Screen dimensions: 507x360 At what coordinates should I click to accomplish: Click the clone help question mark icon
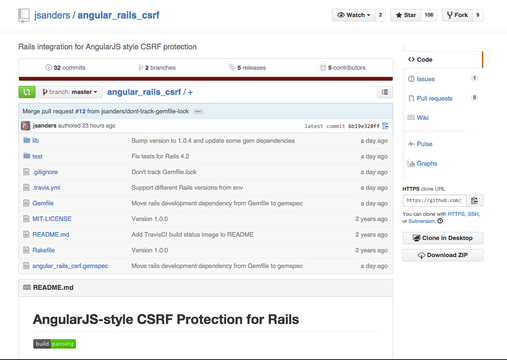(x=440, y=221)
